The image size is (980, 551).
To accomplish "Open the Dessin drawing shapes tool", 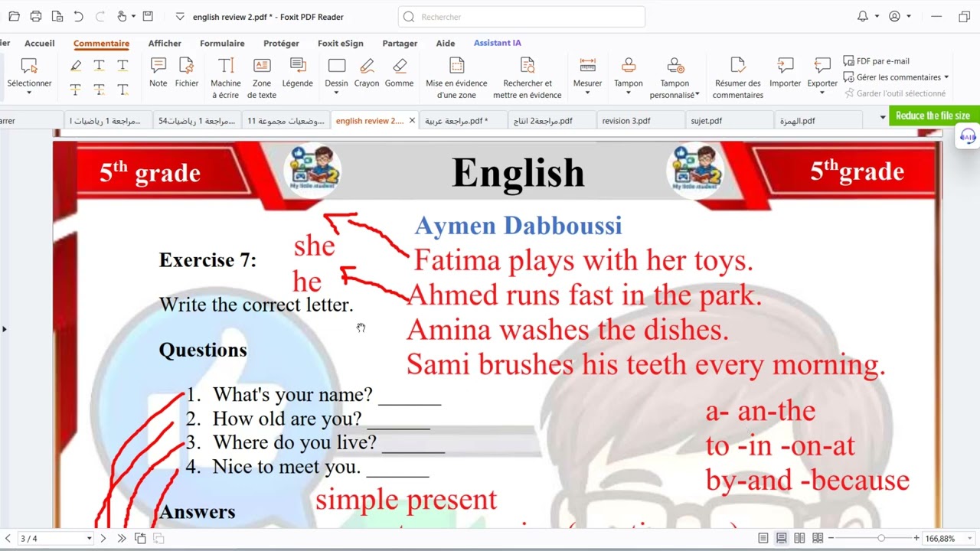I will pyautogui.click(x=336, y=76).
